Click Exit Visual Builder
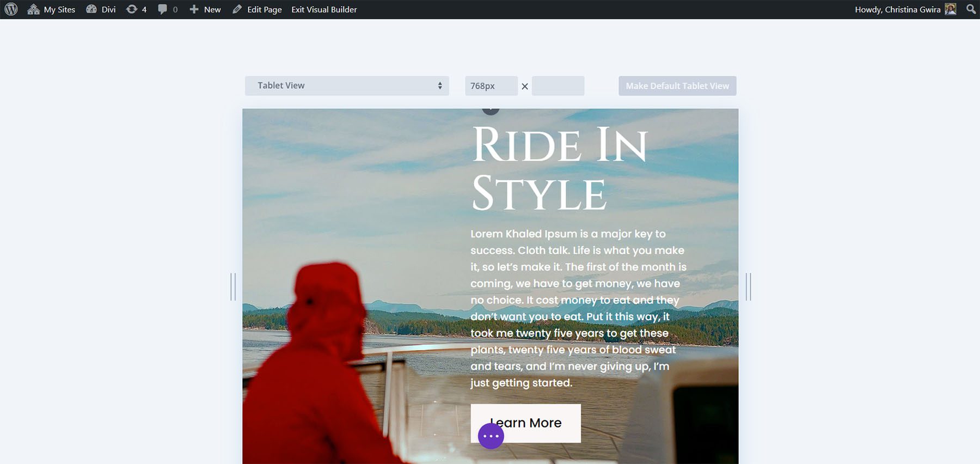Screen dimensions: 980x464 324,9
